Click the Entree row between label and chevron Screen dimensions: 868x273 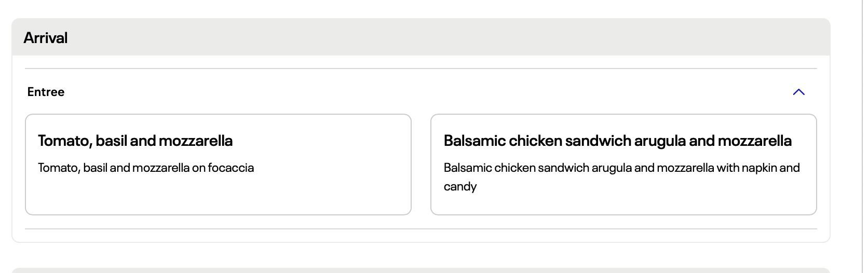click(x=415, y=92)
